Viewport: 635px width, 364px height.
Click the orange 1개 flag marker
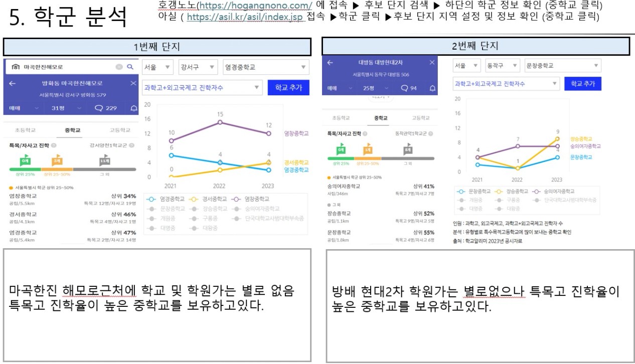click(x=368, y=149)
